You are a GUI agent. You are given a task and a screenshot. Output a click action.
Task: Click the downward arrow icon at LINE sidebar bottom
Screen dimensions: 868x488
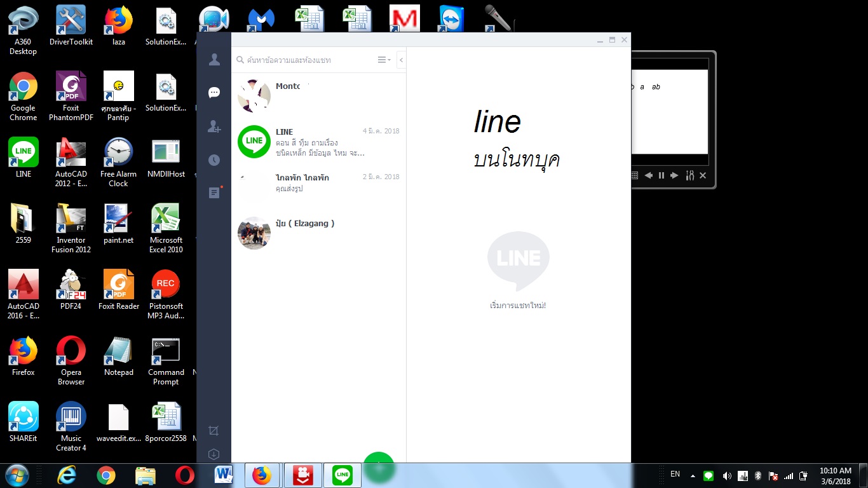point(214,454)
